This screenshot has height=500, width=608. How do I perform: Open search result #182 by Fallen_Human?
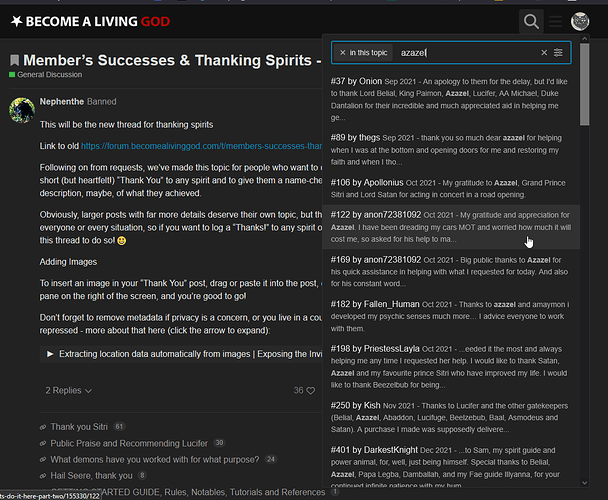(x=451, y=316)
